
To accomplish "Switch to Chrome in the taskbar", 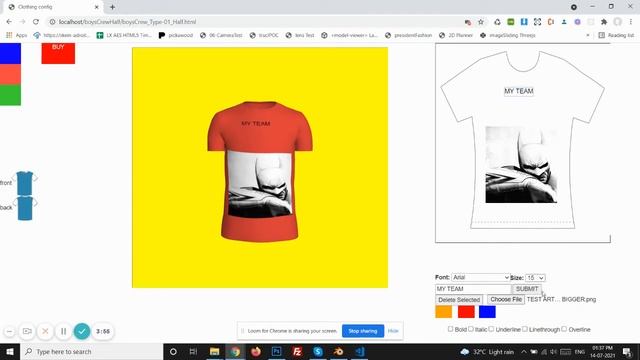I will pyautogui.click(x=235, y=351).
